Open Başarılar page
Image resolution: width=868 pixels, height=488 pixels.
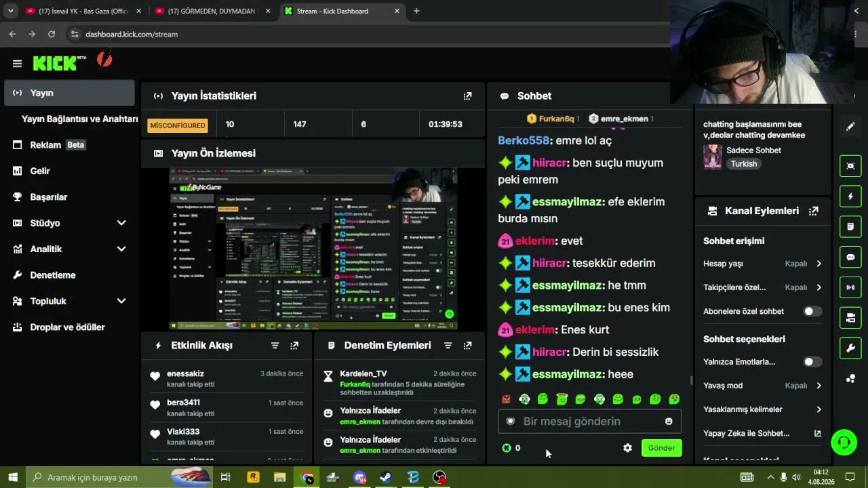click(69, 197)
